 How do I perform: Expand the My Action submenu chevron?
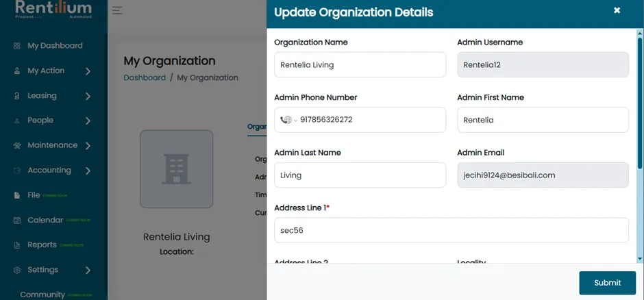pyautogui.click(x=88, y=71)
